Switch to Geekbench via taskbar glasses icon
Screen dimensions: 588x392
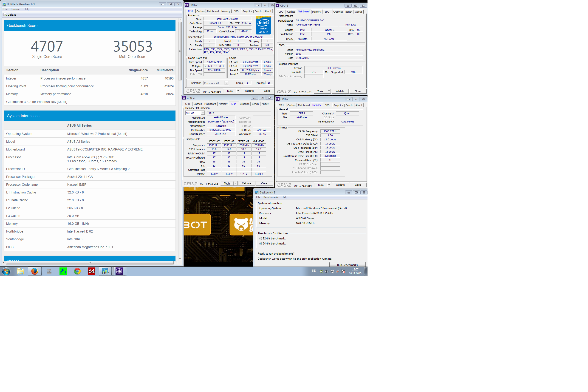pyautogui.click(x=105, y=271)
